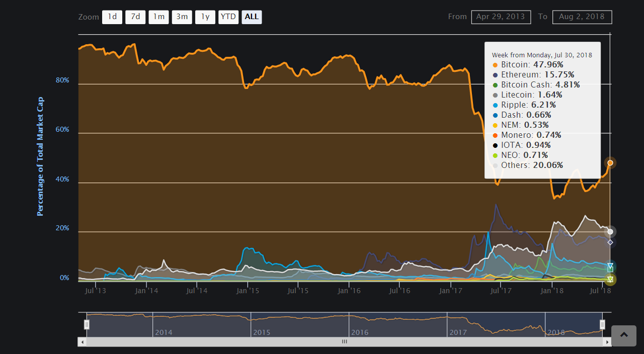Click the Jan '16 x-axis label
This screenshot has height=354, width=644.
(x=350, y=291)
